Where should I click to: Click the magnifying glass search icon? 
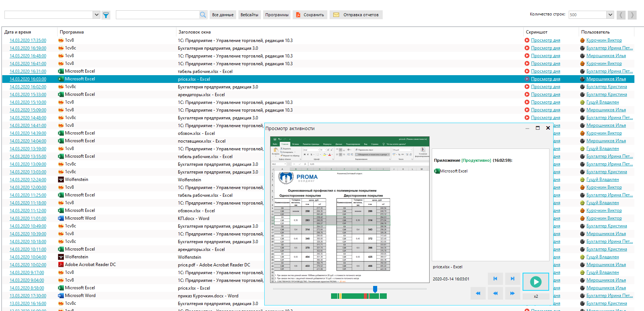[203, 15]
